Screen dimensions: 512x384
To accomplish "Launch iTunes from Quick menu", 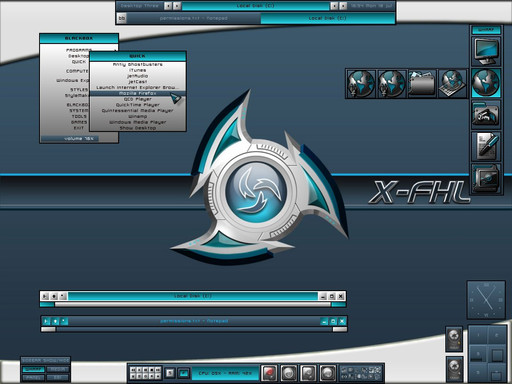I will (138, 70).
